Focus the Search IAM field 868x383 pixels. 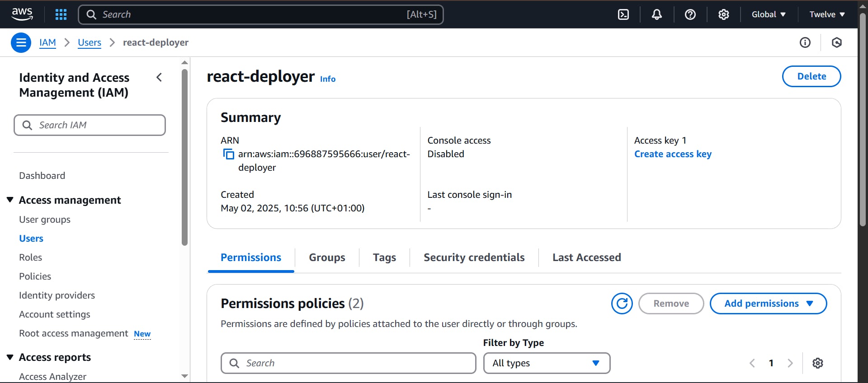point(90,125)
